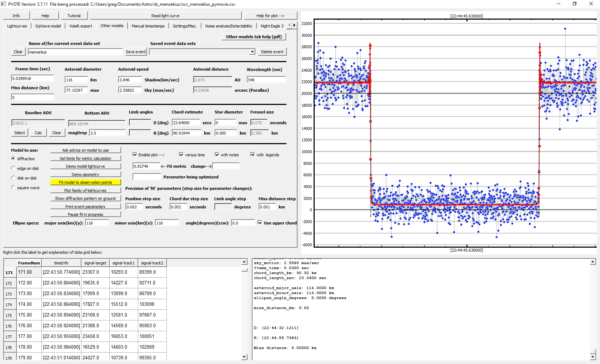Restore down the PYOTE window
This screenshot has width=600, height=364.
click(x=575, y=4)
